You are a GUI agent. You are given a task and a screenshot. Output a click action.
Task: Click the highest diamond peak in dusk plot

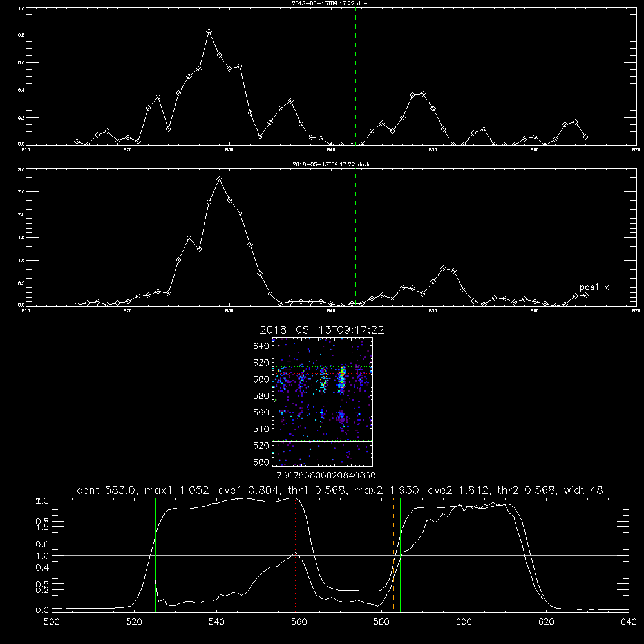pyautogui.click(x=220, y=180)
